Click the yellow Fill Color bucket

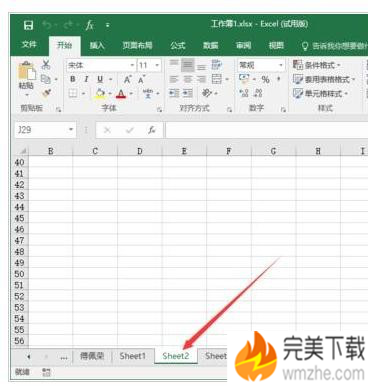click(x=100, y=94)
